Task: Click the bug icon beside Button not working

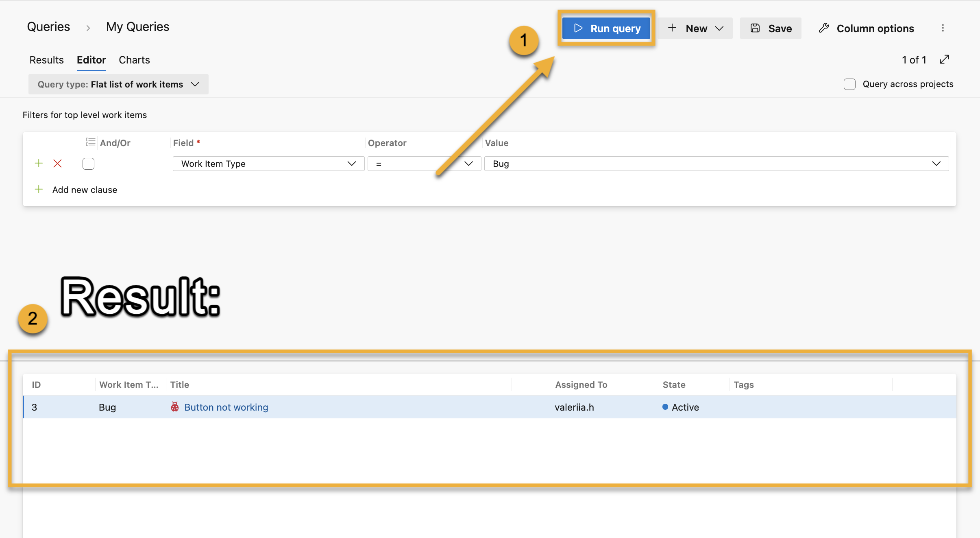Action: tap(174, 407)
